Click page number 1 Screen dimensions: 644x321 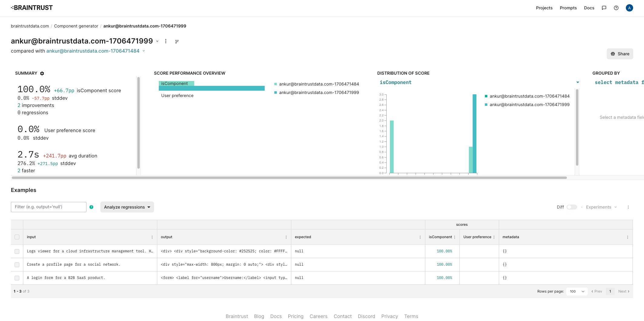610,291
